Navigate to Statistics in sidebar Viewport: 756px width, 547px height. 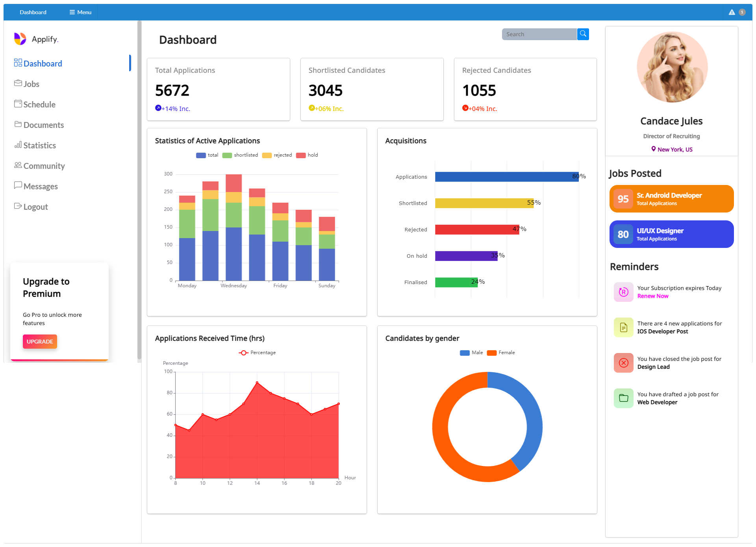pyautogui.click(x=40, y=145)
